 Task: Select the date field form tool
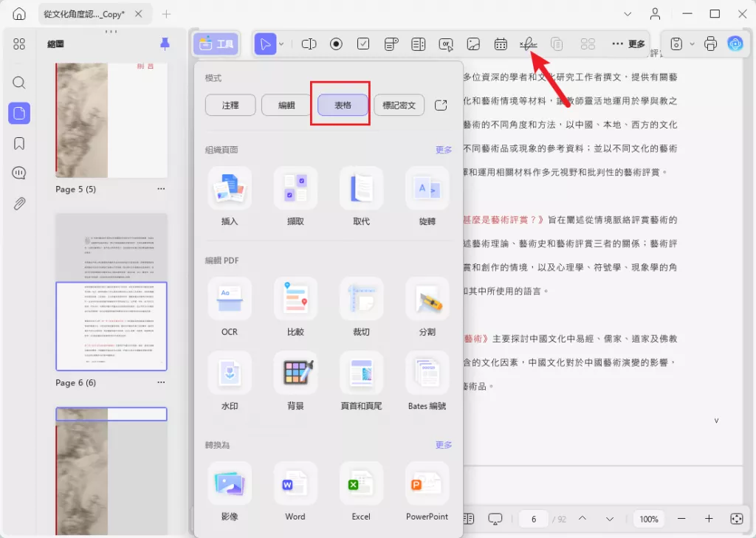click(x=501, y=44)
